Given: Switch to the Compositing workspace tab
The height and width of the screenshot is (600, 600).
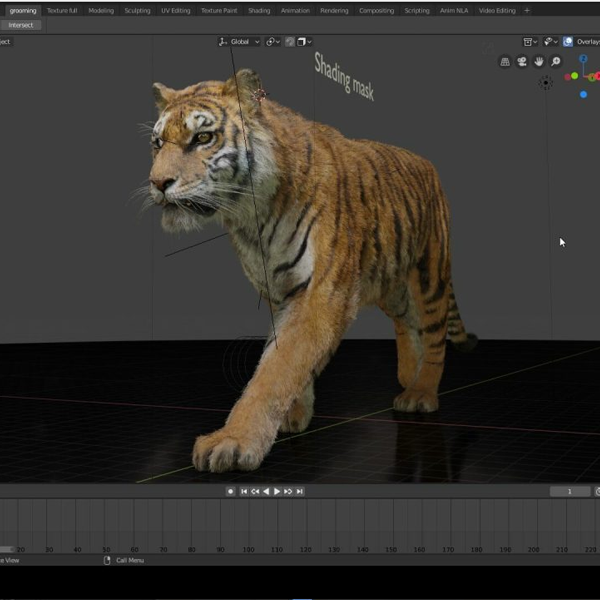Looking at the screenshot, I should pos(376,10).
